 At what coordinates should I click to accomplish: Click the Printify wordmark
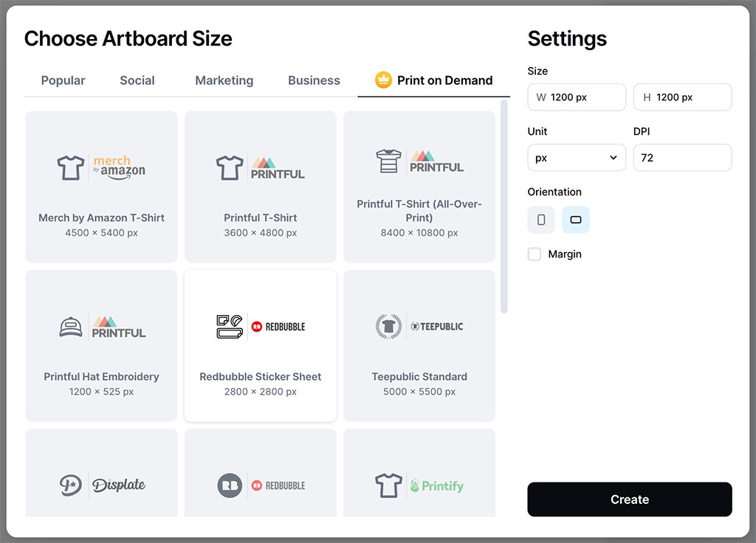[x=437, y=485]
